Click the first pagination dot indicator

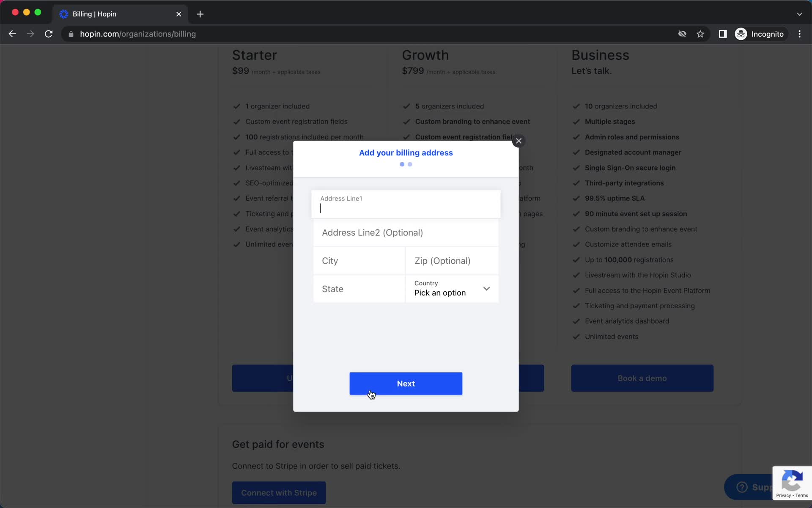[402, 164]
